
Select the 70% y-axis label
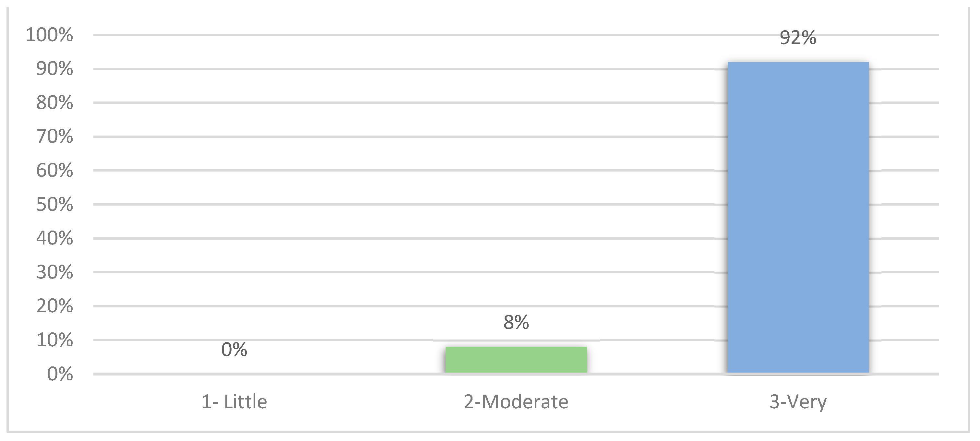coord(54,137)
